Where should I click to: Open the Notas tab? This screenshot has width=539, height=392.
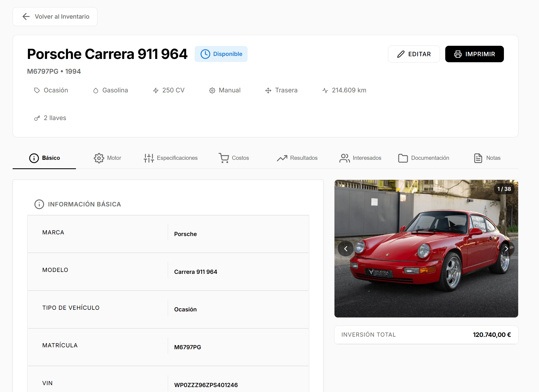coord(487,158)
